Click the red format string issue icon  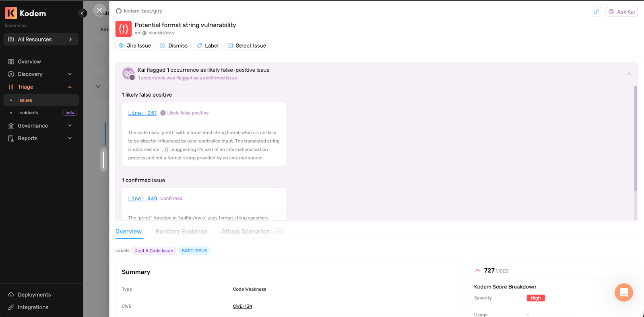[x=124, y=29]
